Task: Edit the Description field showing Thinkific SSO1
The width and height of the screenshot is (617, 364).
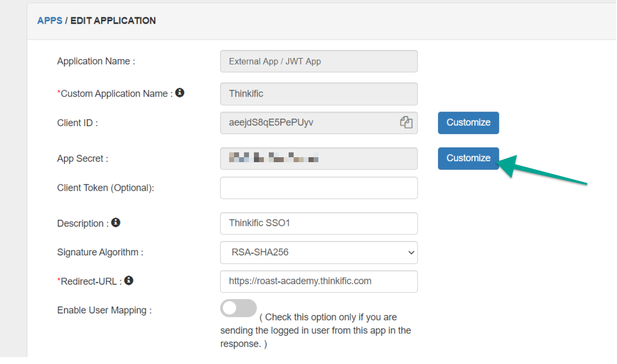Action: click(x=319, y=223)
